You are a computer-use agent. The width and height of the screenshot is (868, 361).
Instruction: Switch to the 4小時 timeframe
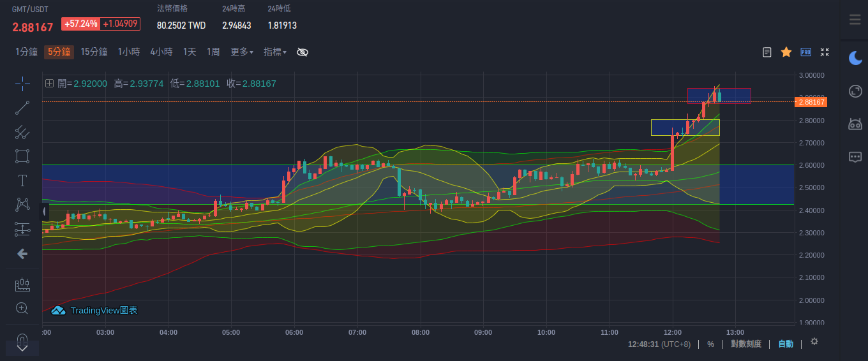pos(161,52)
